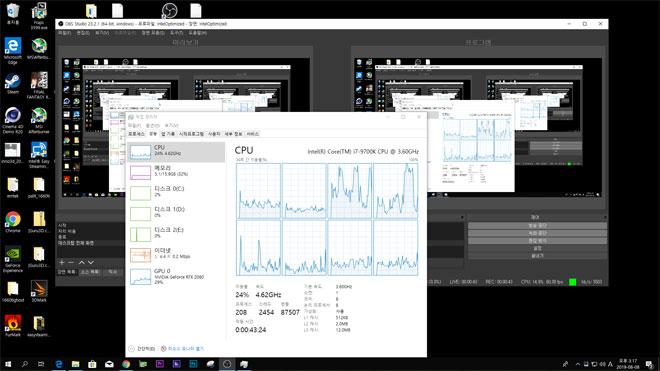Switch to the Startup programs tab
The height and width of the screenshot is (371, 660).
191,134
